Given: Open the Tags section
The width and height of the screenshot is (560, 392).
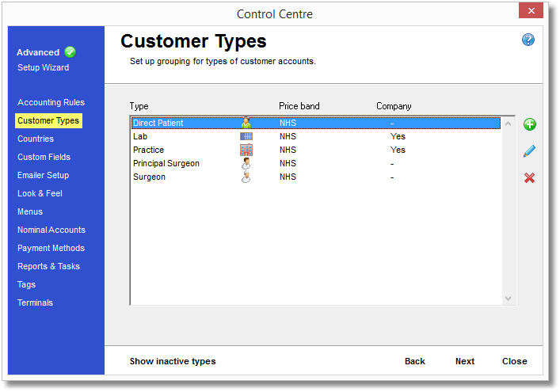Looking at the screenshot, I should [26, 284].
